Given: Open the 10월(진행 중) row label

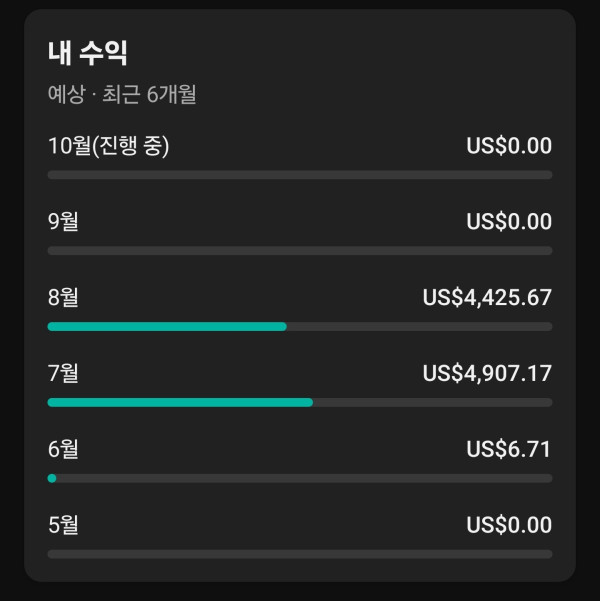Looking at the screenshot, I should tap(109, 146).
